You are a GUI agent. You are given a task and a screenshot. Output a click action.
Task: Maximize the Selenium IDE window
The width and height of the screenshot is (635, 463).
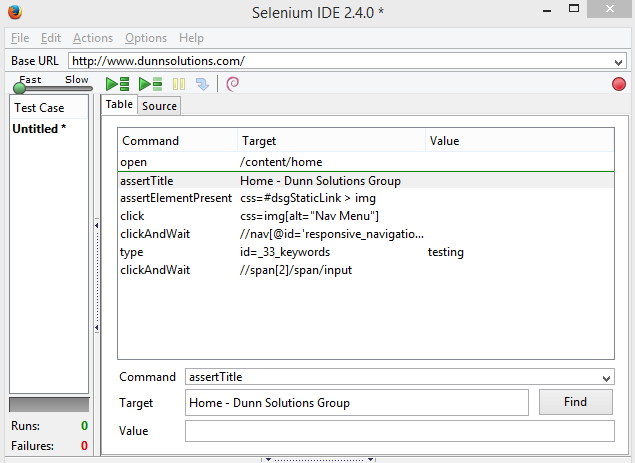(x=573, y=9)
